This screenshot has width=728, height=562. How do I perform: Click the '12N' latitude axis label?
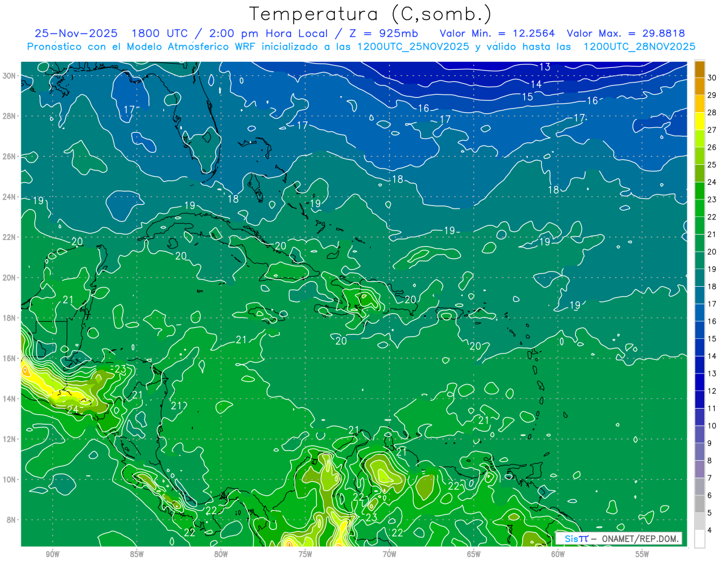(x=10, y=439)
